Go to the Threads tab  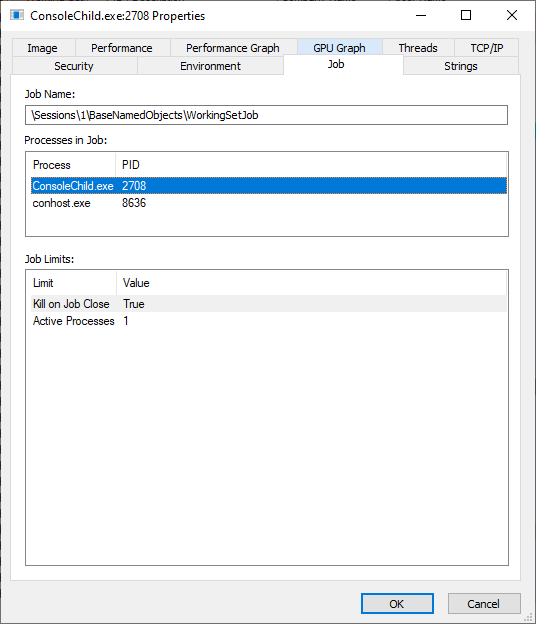pyautogui.click(x=418, y=48)
